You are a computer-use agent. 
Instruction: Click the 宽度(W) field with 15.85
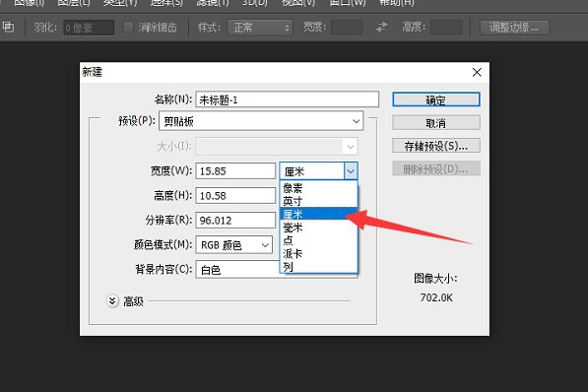point(235,171)
